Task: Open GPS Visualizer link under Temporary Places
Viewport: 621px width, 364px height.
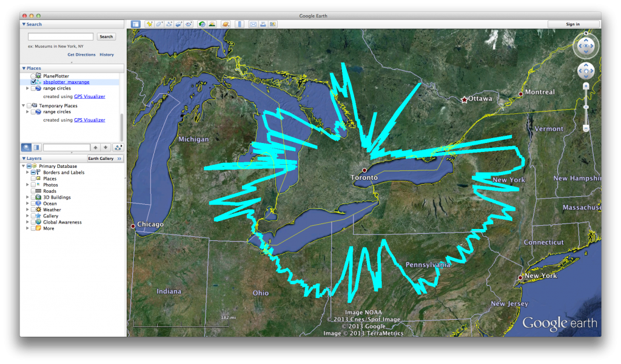Action: (90, 120)
